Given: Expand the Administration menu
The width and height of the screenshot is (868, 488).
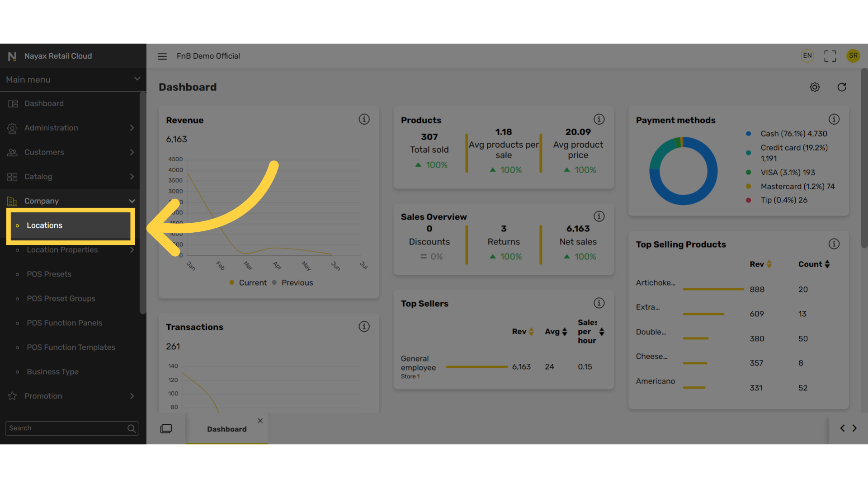Looking at the screenshot, I should pyautogui.click(x=70, y=128).
